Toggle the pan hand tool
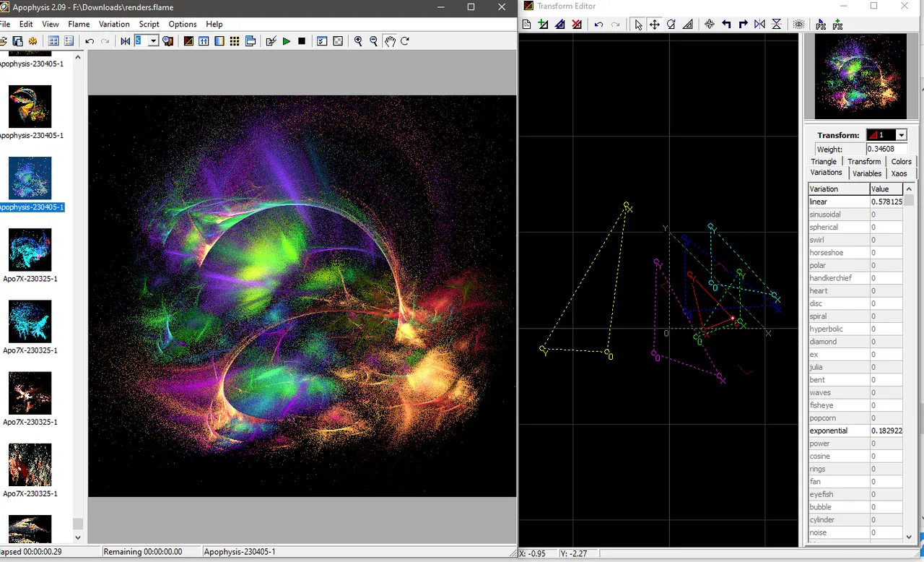924x562 pixels. (x=390, y=41)
